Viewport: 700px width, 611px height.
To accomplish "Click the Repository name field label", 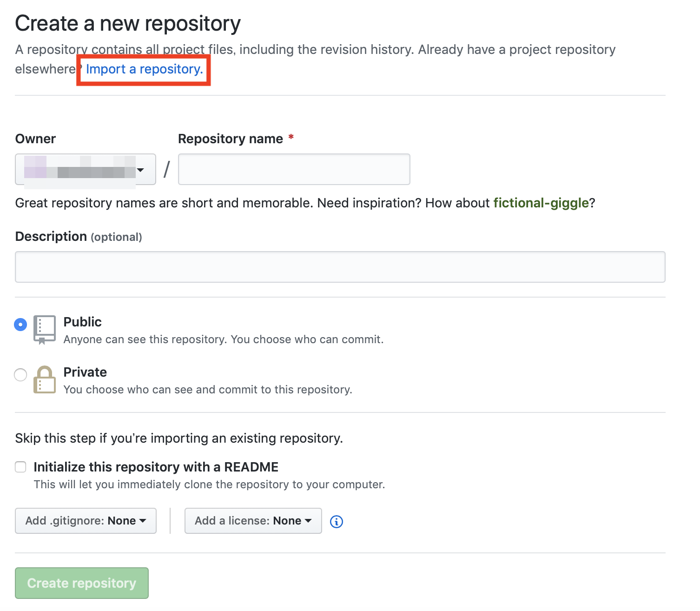I will pos(231,139).
